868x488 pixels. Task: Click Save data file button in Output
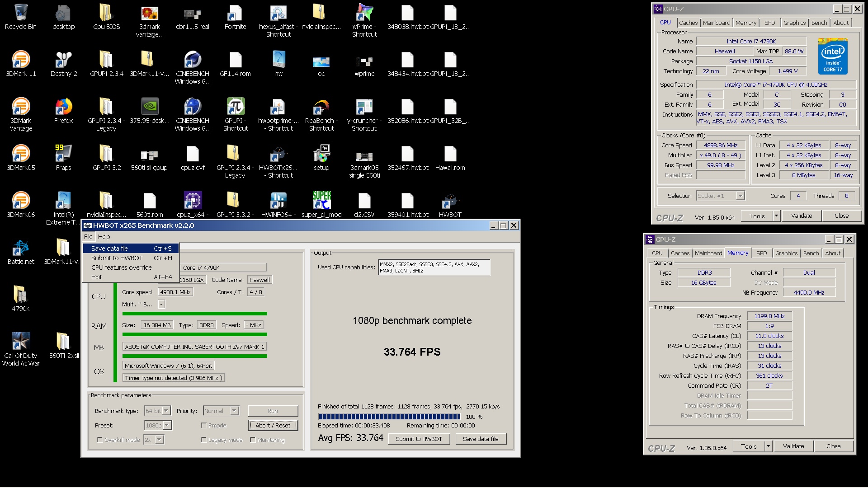coord(481,439)
